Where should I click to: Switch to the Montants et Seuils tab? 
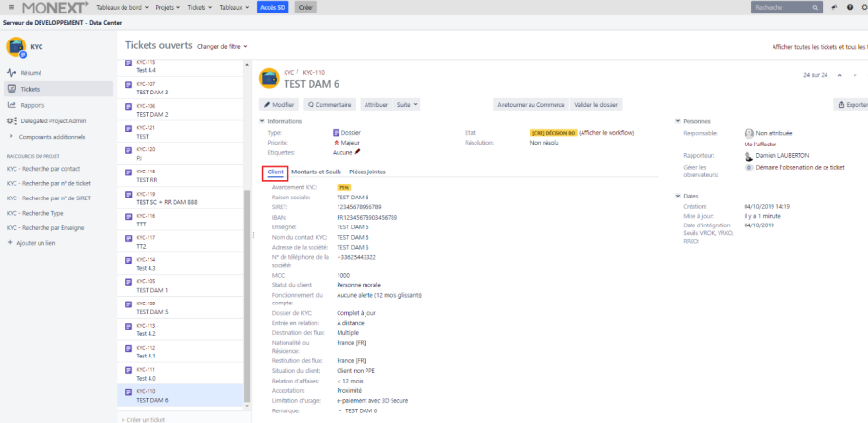[x=316, y=172]
